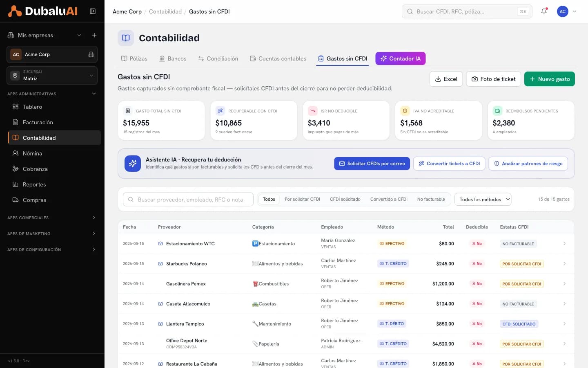
Task: Click the Asistente IA sparkle icon
Action: tap(133, 164)
